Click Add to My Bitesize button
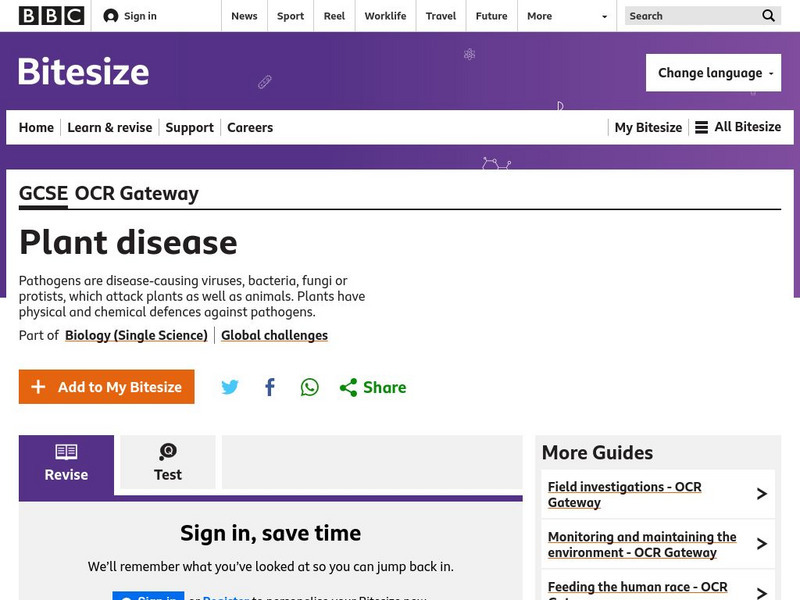Screen dimensions: 800x600 107,387
